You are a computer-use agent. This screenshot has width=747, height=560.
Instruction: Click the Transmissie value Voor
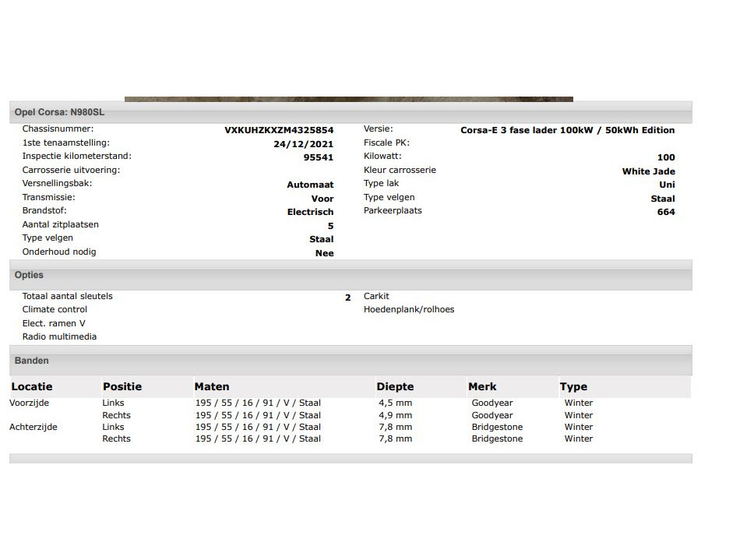(322, 199)
